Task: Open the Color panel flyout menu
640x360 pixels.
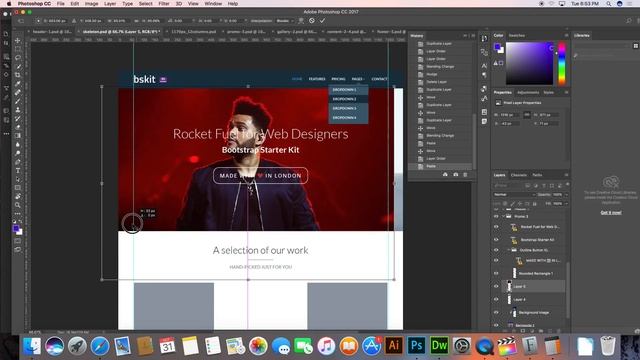Action: point(566,36)
